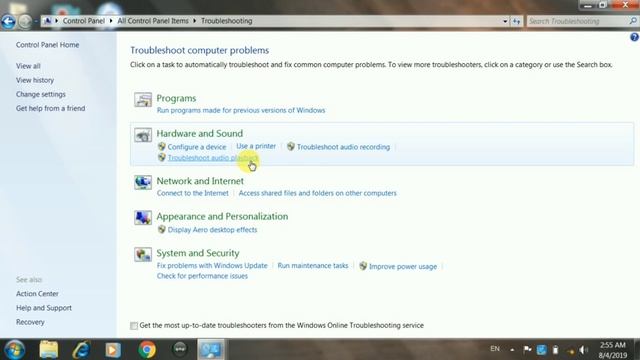The width and height of the screenshot is (640, 360).
Task: Click the System and Security category icon
Action: (x=143, y=254)
